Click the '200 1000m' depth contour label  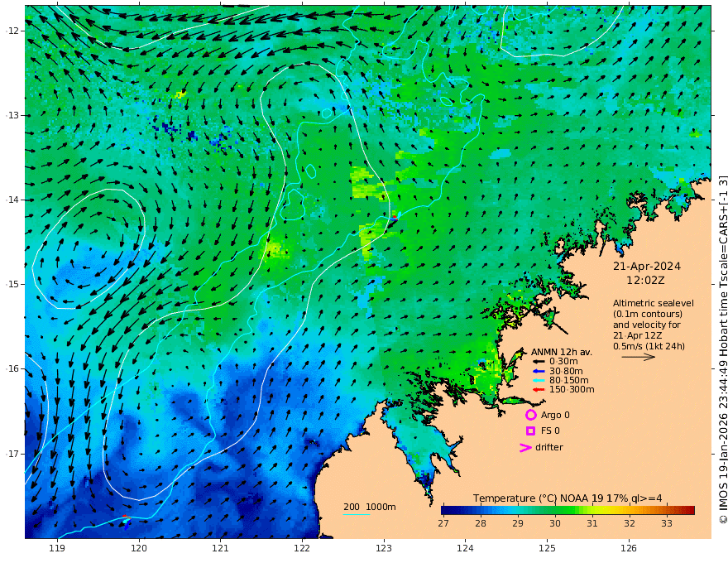tap(370, 507)
